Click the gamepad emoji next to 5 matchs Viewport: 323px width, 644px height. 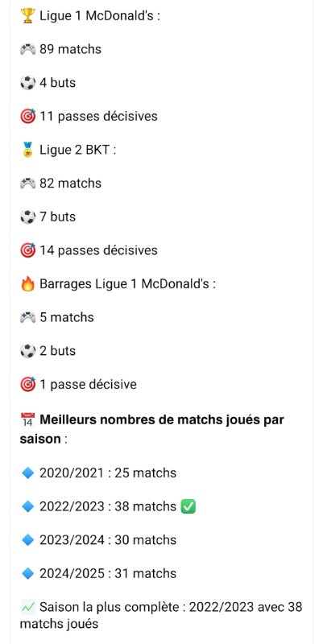point(27,318)
